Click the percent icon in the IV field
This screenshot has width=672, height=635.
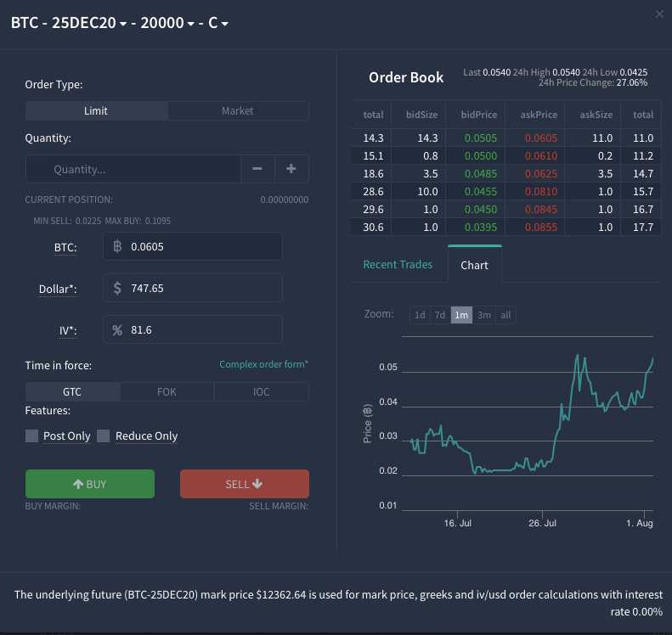coord(117,329)
